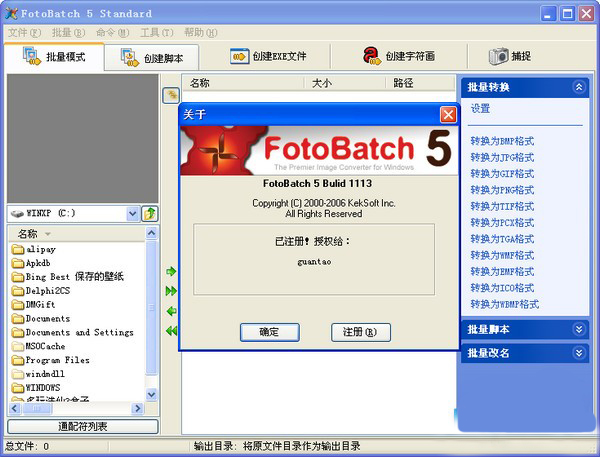Click the FotoBatch app icon in title bar
Viewport: 600px width, 457px height.
11,14
